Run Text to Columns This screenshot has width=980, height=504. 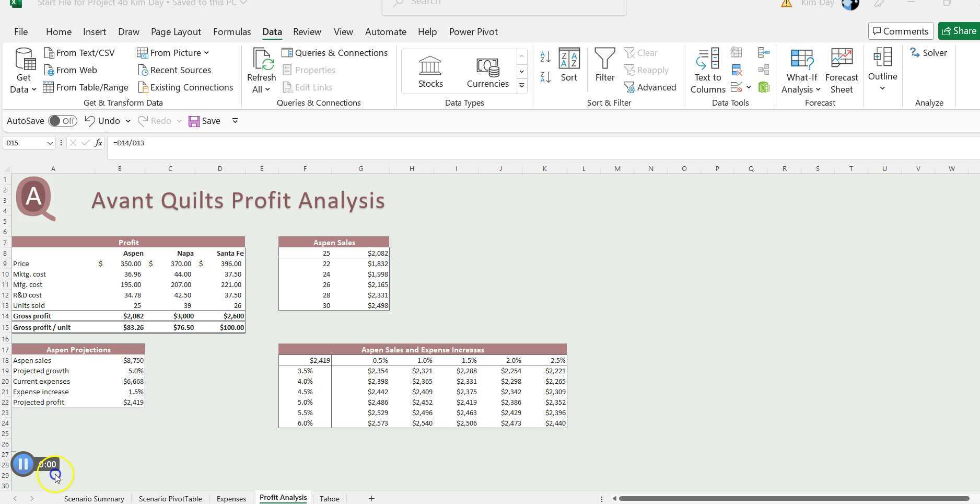(707, 71)
